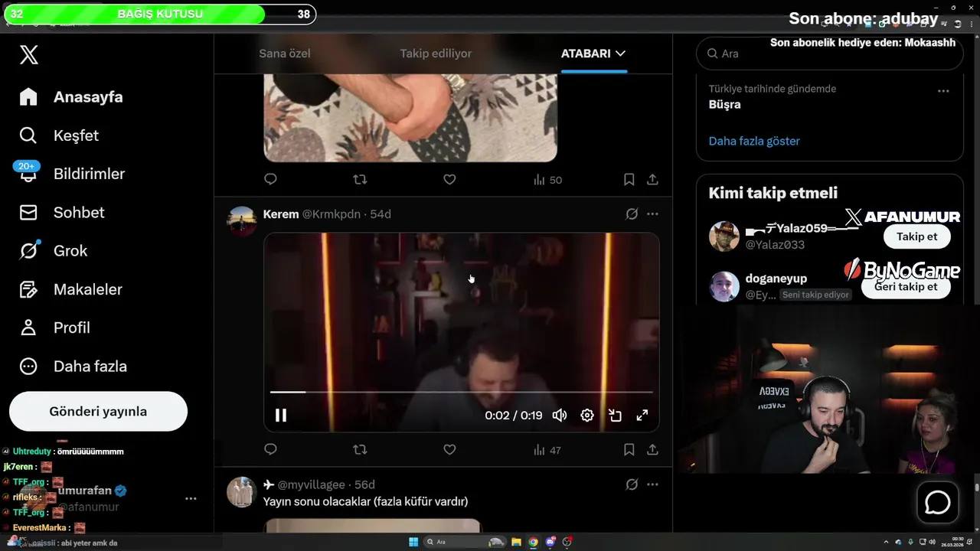Reply to Kerem's post
The width and height of the screenshot is (980, 551).
pyautogui.click(x=270, y=449)
